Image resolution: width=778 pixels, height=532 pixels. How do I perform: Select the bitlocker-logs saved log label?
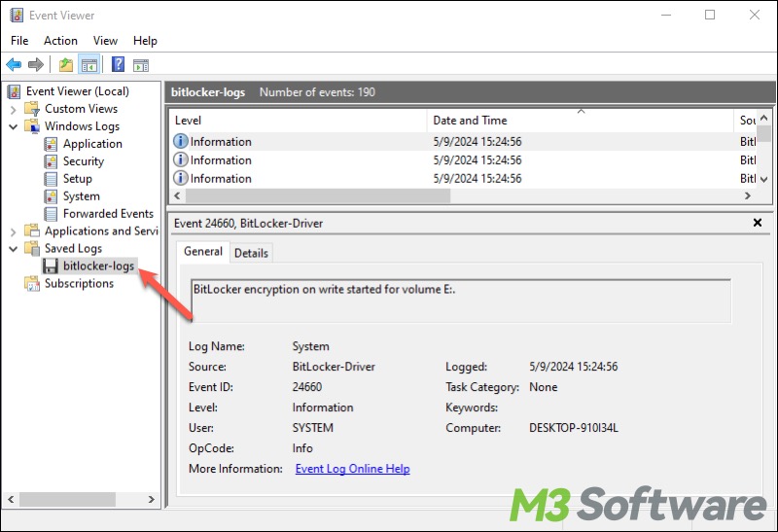(99, 266)
